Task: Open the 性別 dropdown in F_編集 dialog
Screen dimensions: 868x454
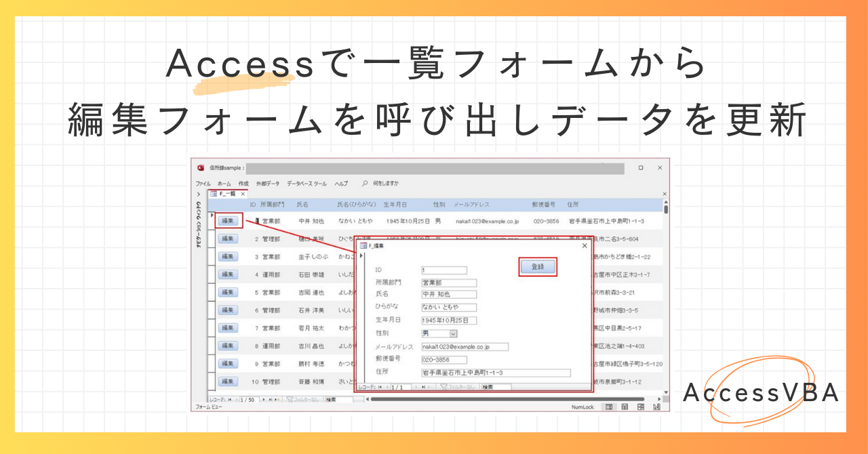Action: pos(454,333)
